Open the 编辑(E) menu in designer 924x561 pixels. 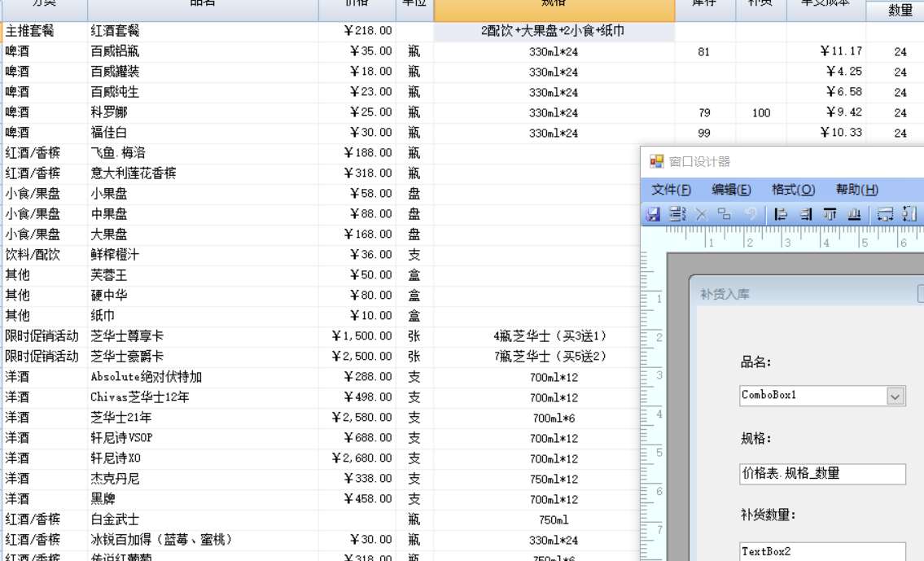[x=731, y=190]
